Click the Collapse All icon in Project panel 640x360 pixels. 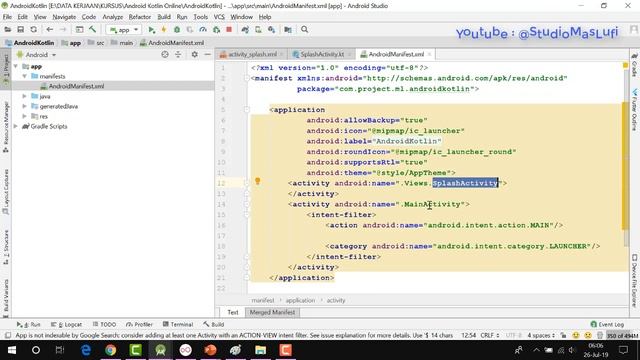pos(178,54)
